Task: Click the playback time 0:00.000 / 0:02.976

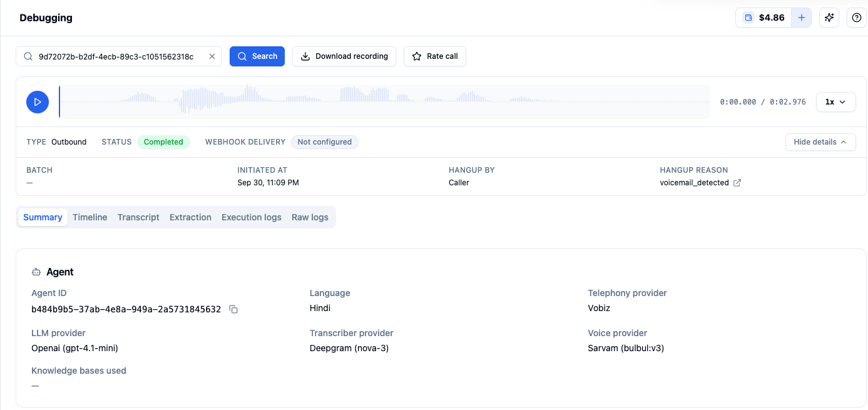Action: (763, 102)
